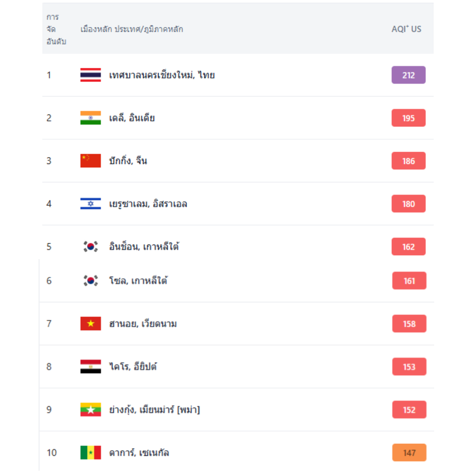Click the red 195 AQI badge
Image resolution: width=476 pixels, height=476 pixels.
[409, 118]
